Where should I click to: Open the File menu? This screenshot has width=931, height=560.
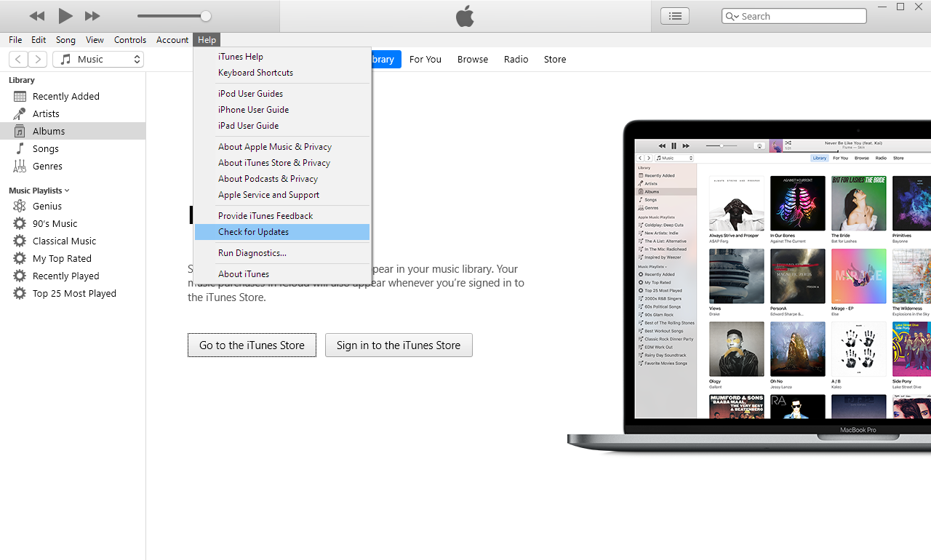pyautogui.click(x=15, y=40)
